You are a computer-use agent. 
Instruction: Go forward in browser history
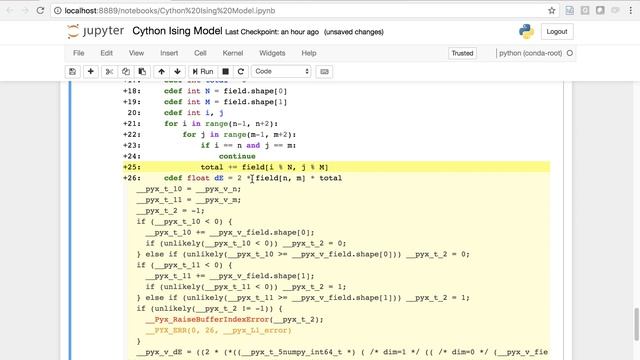point(25,11)
